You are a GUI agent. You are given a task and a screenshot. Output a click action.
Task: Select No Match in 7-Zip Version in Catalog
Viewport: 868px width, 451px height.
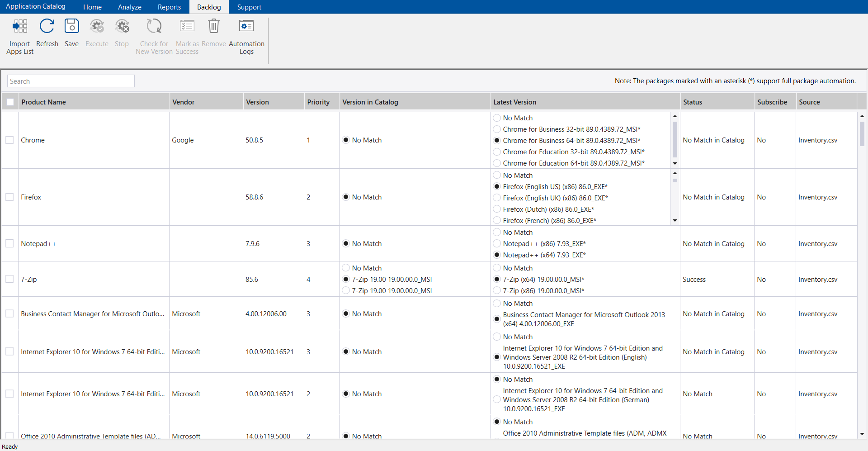coord(346,268)
